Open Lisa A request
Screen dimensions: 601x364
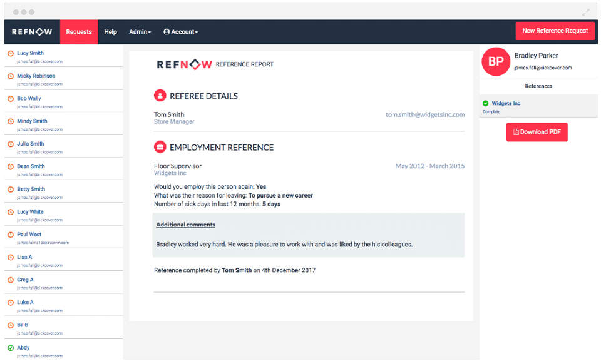click(64, 260)
